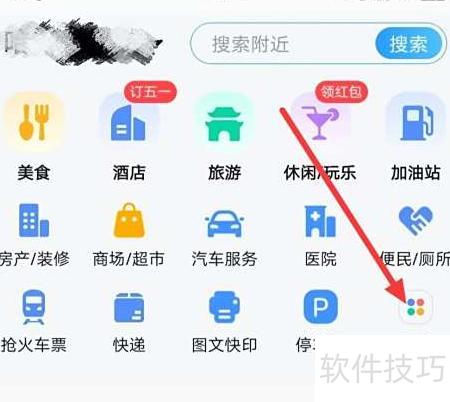Screen dimensions: 450x402
Task: Open the 休闲/玩乐 cocktail glass icon
Action: click(x=319, y=122)
